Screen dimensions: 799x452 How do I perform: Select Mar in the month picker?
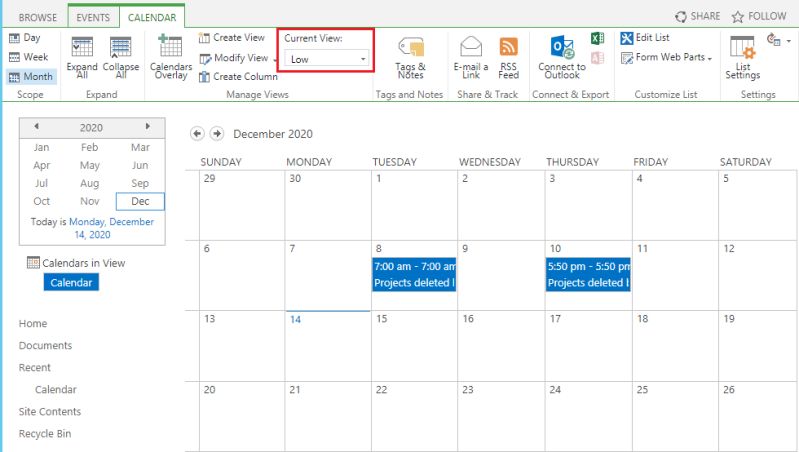point(140,147)
